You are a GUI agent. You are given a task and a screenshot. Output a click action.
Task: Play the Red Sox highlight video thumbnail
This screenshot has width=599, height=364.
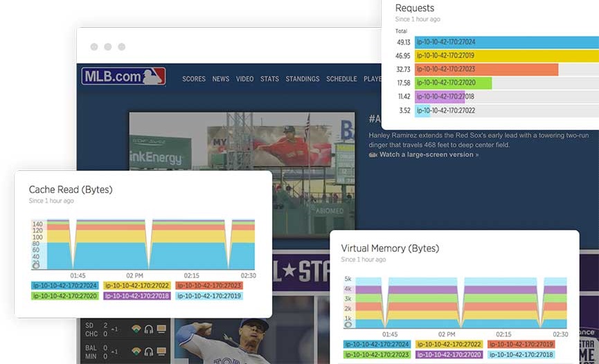[x=242, y=140]
